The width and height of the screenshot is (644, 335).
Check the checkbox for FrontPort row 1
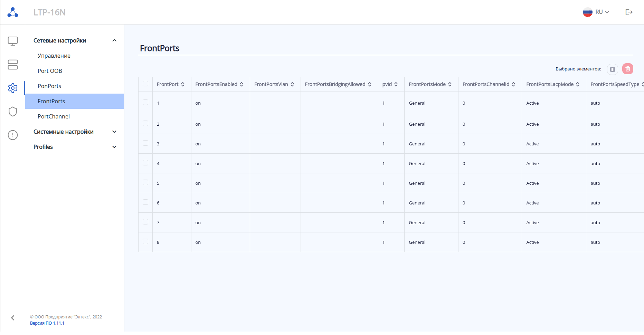pyautogui.click(x=145, y=103)
